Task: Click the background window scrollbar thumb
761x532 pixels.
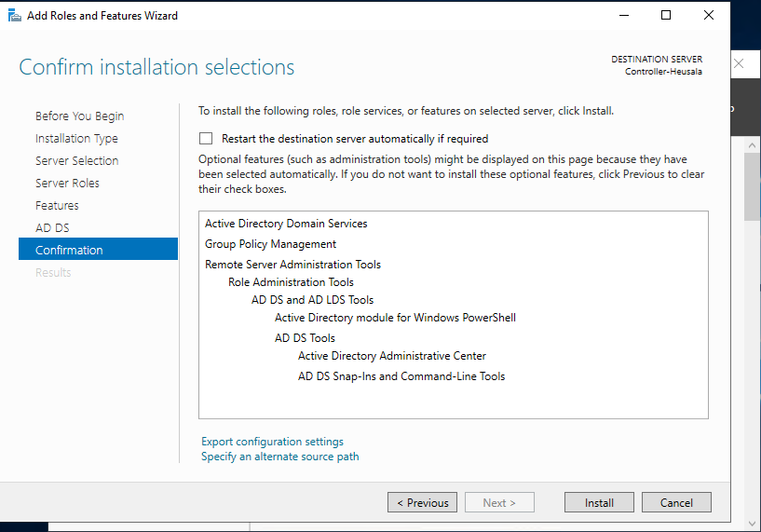Action: (752, 186)
